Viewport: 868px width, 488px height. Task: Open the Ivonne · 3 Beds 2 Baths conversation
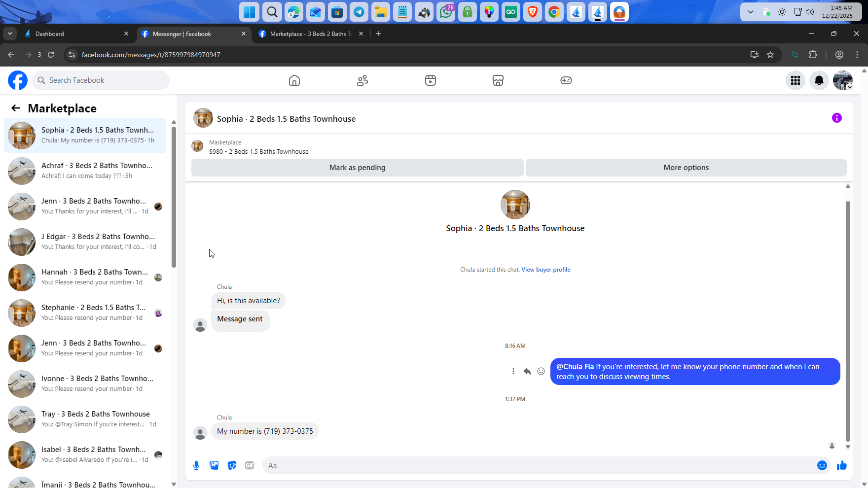(85, 383)
